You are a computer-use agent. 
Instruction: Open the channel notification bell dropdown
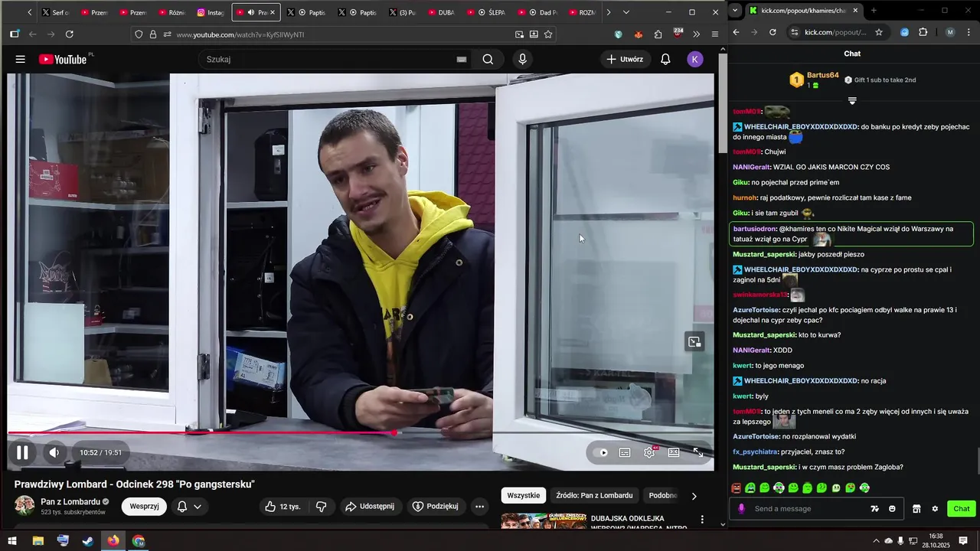click(x=189, y=507)
